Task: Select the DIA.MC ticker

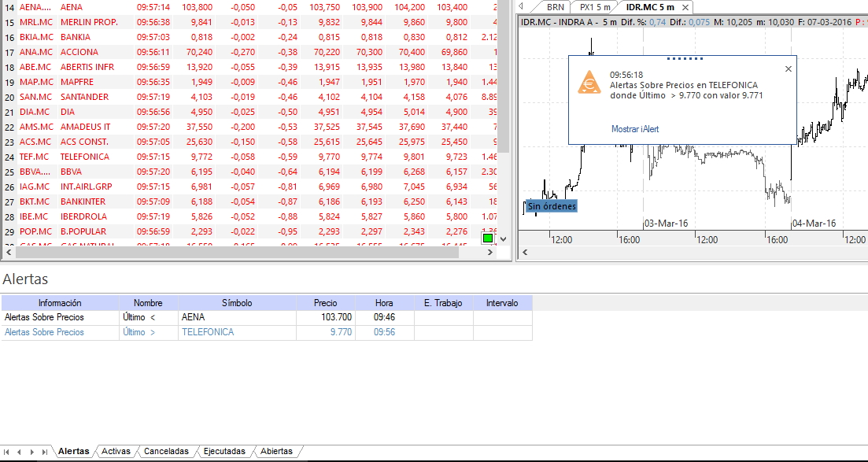Action: tap(35, 112)
